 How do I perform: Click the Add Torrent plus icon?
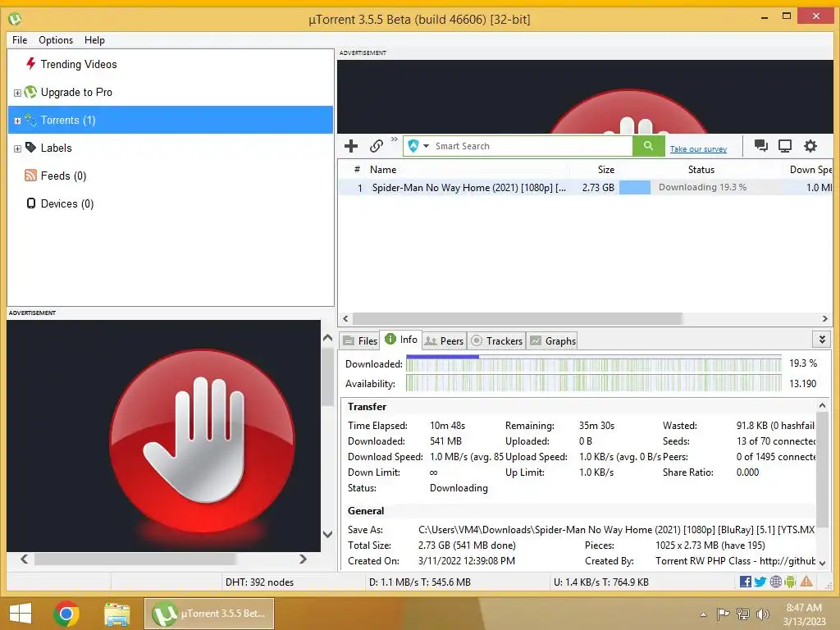pyautogui.click(x=351, y=146)
